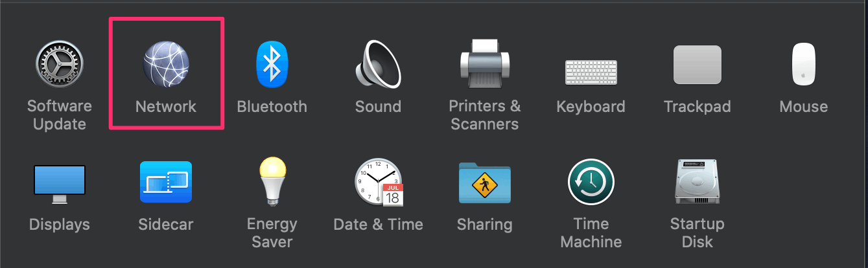Click the "Printers & Scanners" text label
This screenshot has height=268, width=868.
tap(485, 115)
